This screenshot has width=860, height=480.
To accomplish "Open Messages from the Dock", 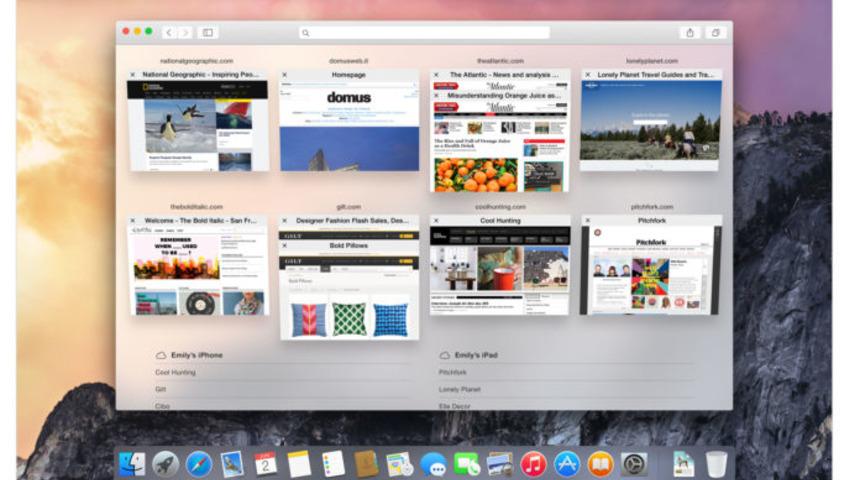I will [433, 465].
